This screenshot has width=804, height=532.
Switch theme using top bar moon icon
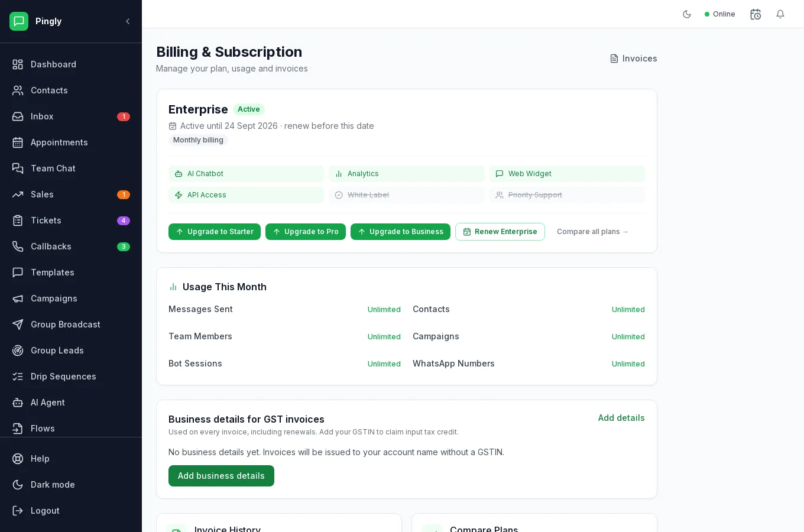pos(687,14)
